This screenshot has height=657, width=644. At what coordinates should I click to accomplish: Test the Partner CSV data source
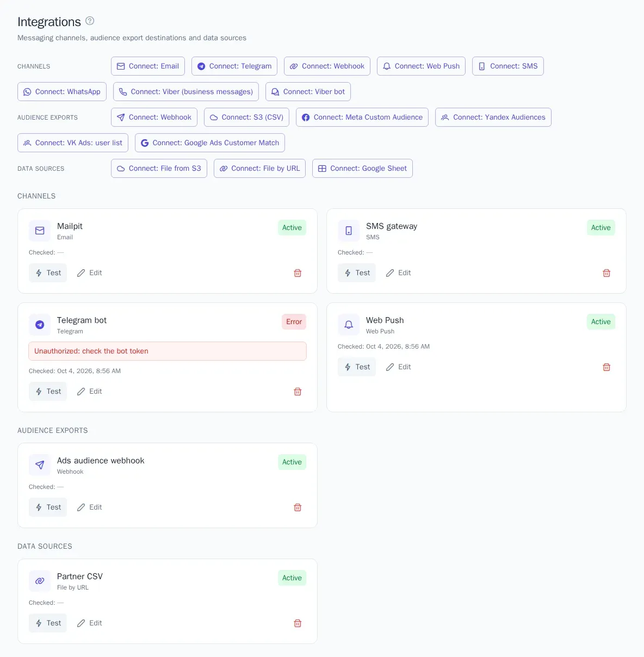[48, 623]
